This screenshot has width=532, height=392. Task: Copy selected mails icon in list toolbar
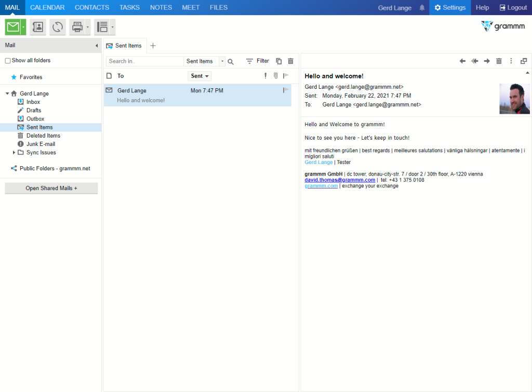[x=279, y=61]
